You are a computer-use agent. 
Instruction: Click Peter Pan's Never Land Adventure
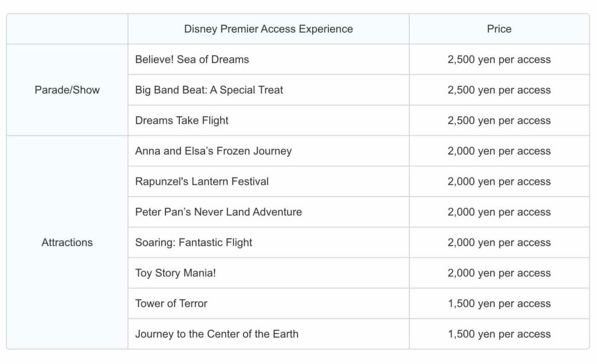click(x=218, y=212)
